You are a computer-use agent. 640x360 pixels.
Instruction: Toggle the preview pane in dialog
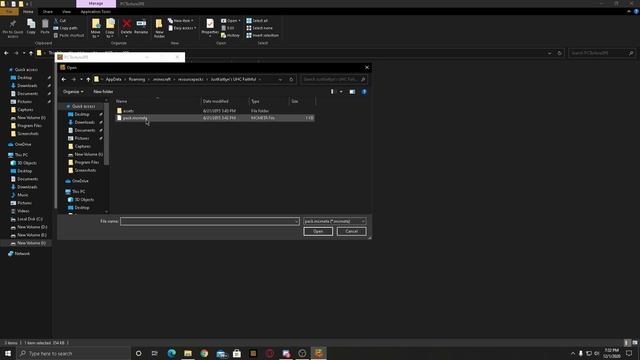(x=352, y=92)
